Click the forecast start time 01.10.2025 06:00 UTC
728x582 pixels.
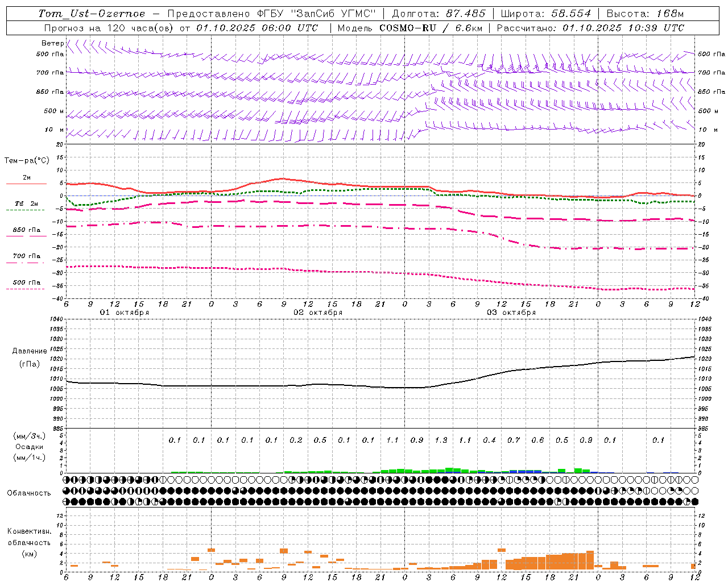click(257, 28)
